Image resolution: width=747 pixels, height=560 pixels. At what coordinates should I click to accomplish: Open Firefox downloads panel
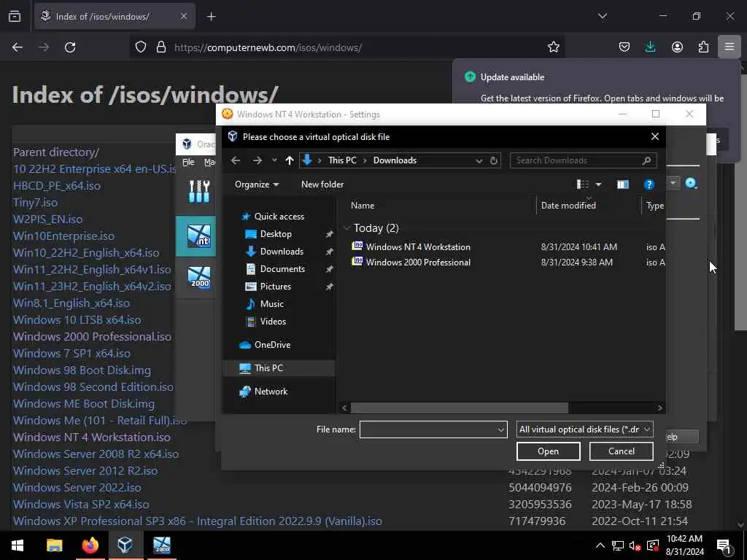(x=650, y=47)
